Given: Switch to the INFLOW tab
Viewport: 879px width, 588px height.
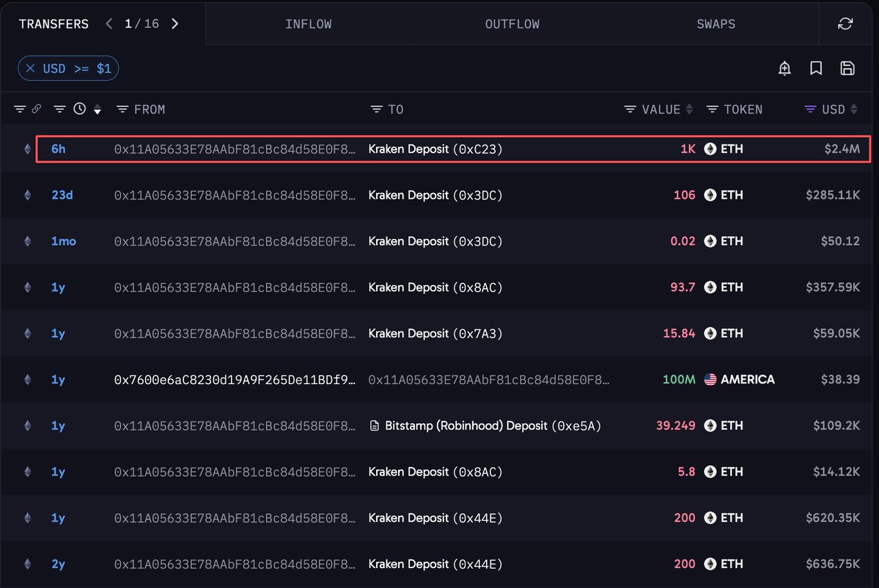Looking at the screenshot, I should pos(308,24).
